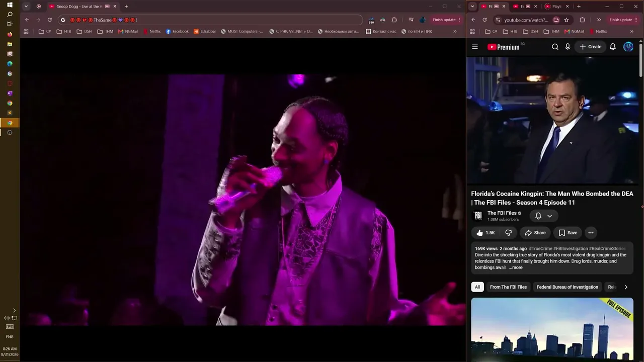Reload the Snoop Dogg page in left window
Screen dimensions: 644x362
click(49, 20)
